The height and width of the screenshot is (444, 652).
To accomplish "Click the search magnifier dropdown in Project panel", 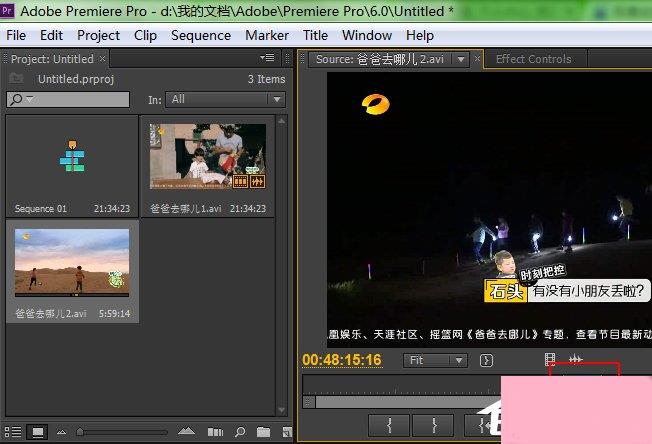I will (21, 100).
